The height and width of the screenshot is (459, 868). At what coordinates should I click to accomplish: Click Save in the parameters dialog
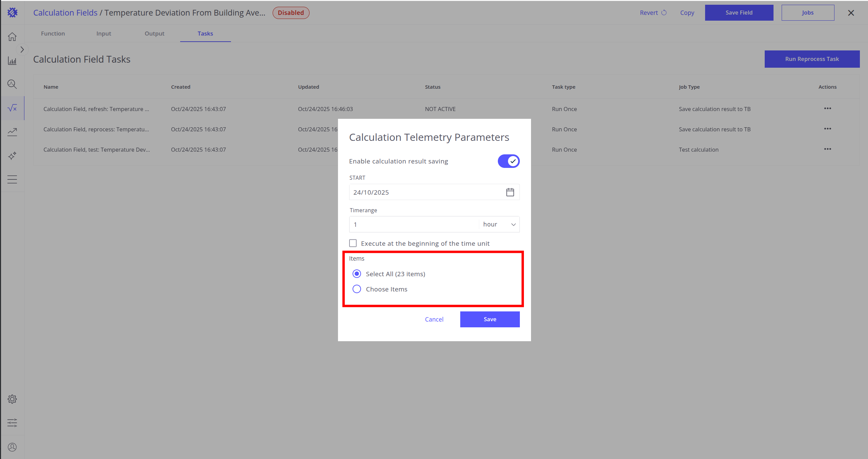coord(490,319)
